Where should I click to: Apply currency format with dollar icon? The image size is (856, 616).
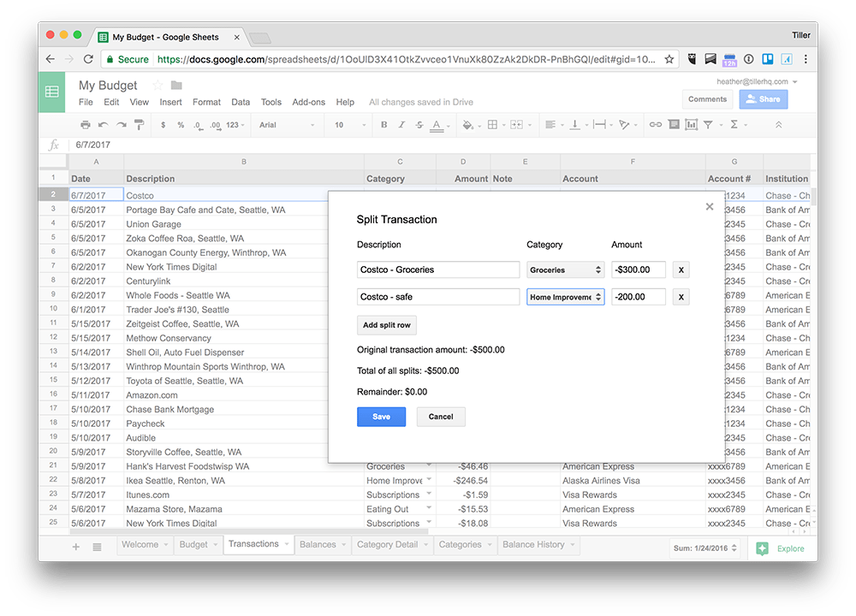click(x=163, y=125)
